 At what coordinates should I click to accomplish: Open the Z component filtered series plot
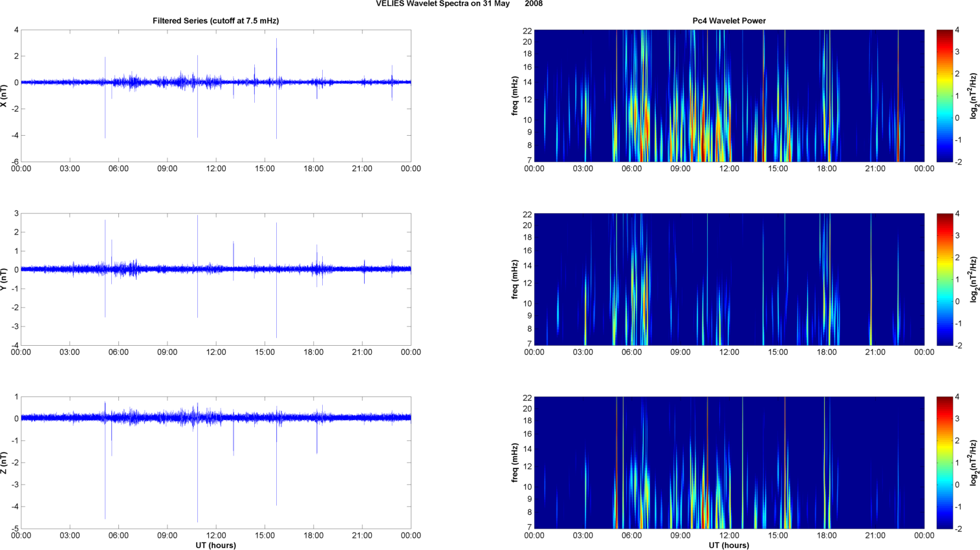[215, 463]
